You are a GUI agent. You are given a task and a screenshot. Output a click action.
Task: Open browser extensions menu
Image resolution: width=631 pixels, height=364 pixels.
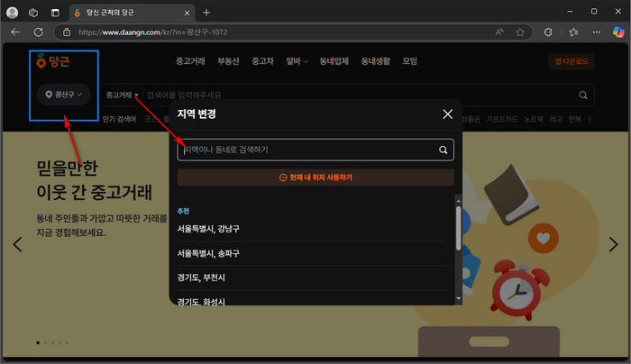(x=548, y=32)
